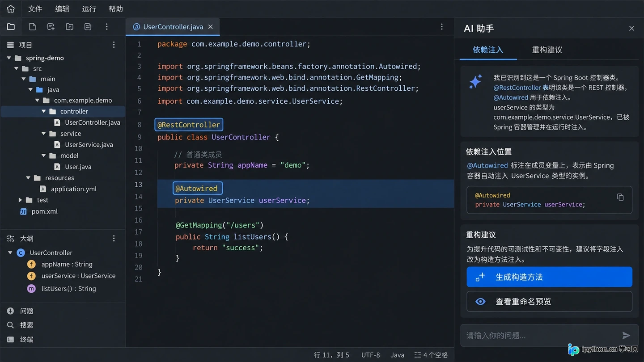Click the 行 11, 列 5 position indicator
644x362 pixels.
[x=331, y=355]
